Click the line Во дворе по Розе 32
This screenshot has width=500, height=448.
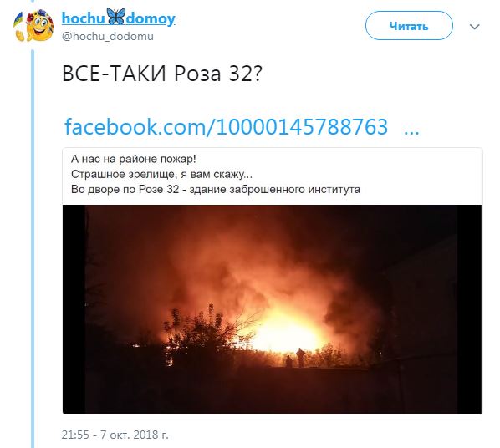216,190
